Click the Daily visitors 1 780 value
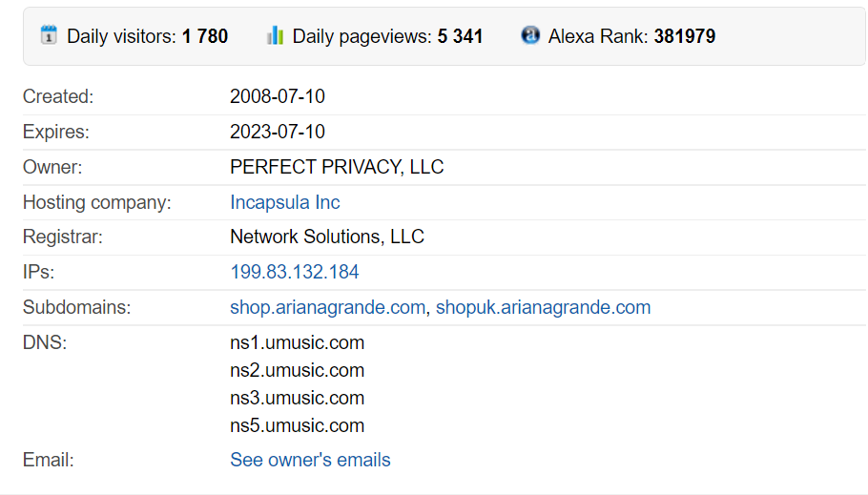The image size is (868, 495). tap(205, 36)
